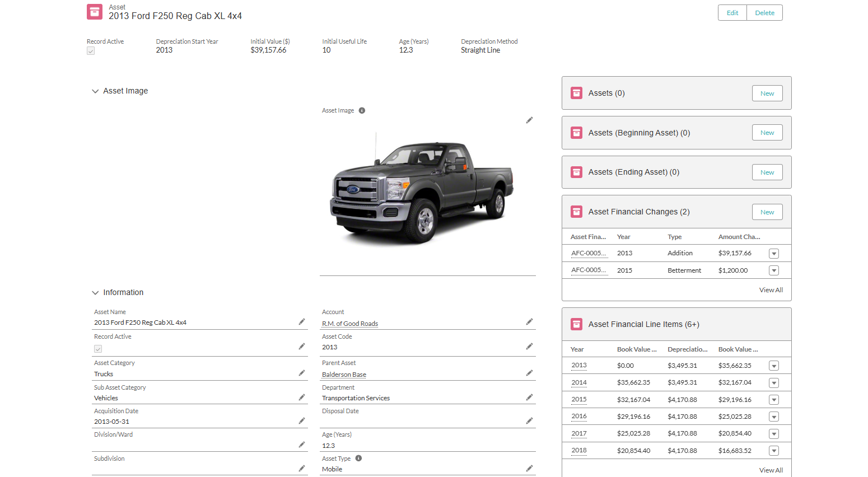
Task: Open the R.M. of Good Roads account link
Action: click(349, 324)
